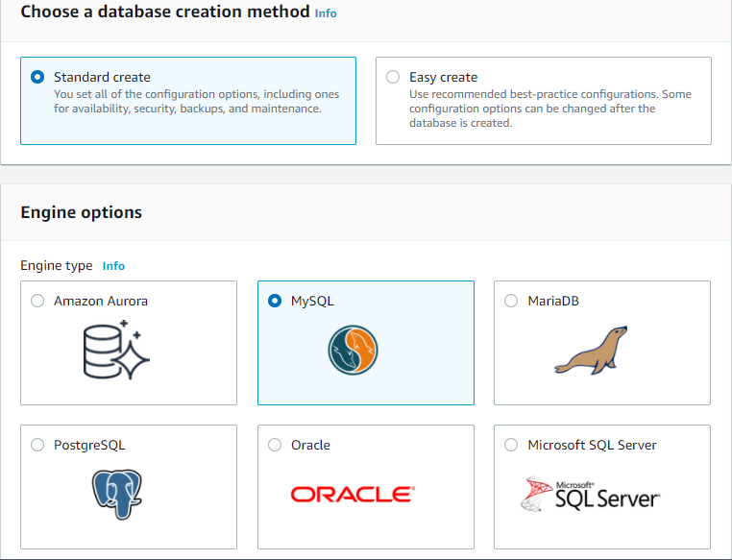This screenshot has height=560, width=732.
Task: Click the MySQL dolphin logo
Action: 352,351
